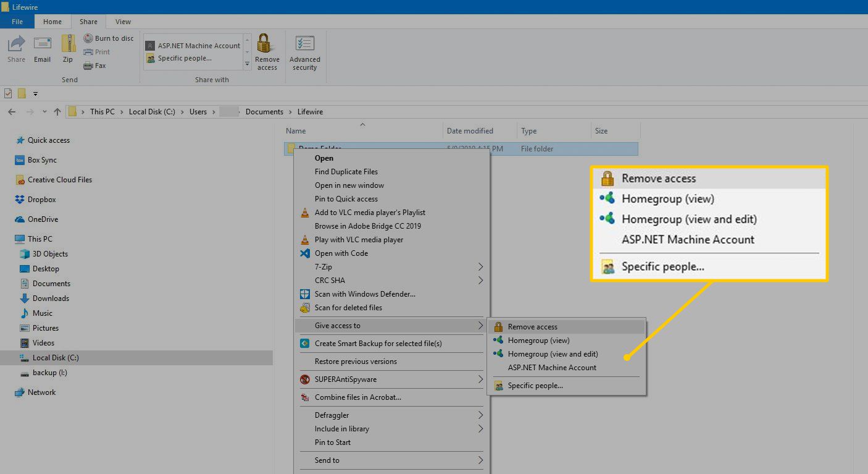The height and width of the screenshot is (474, 868).
Task: Click the New folder icon in quick toolbar
Action: pyautogui.click(x=22, y=93)
